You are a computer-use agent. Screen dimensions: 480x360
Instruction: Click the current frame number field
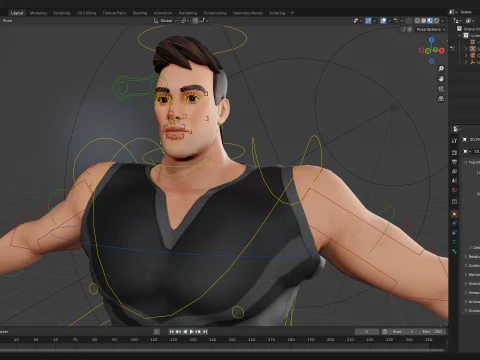click(x=367, y=332)
